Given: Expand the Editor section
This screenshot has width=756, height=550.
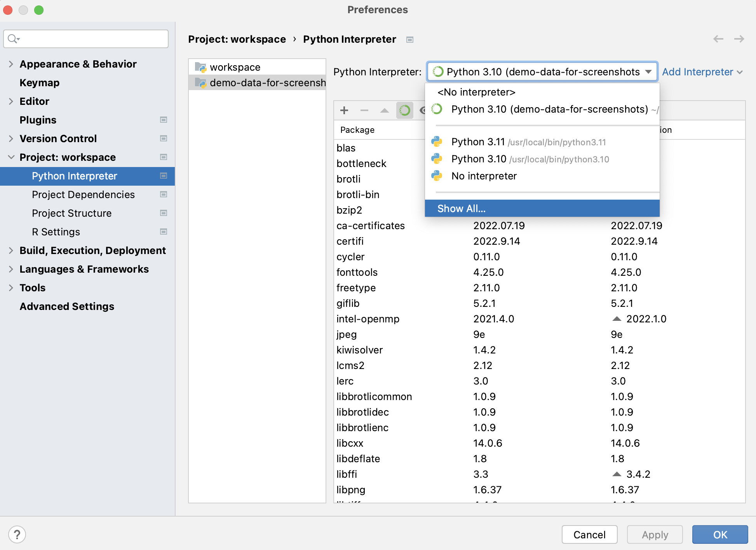Looking at the screenshot, I should pos(11,101).
